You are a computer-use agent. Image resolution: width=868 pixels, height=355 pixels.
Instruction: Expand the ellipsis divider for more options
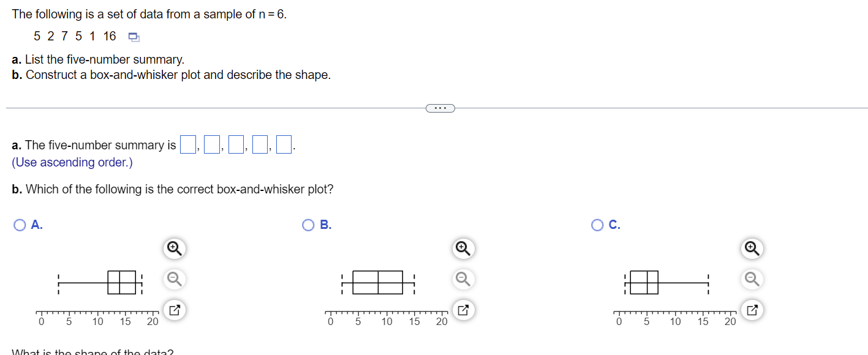pyautogui.click(x=440, y=108)
